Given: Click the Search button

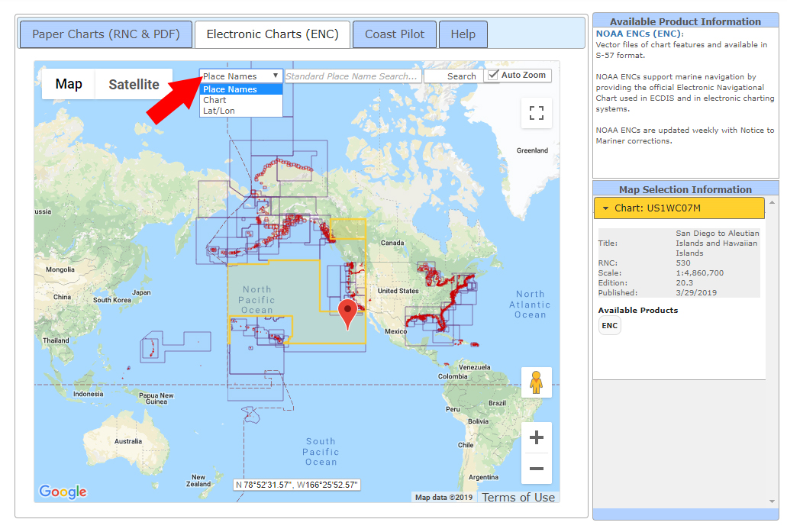Looking at the screenshot, I should tap(455, 76).
